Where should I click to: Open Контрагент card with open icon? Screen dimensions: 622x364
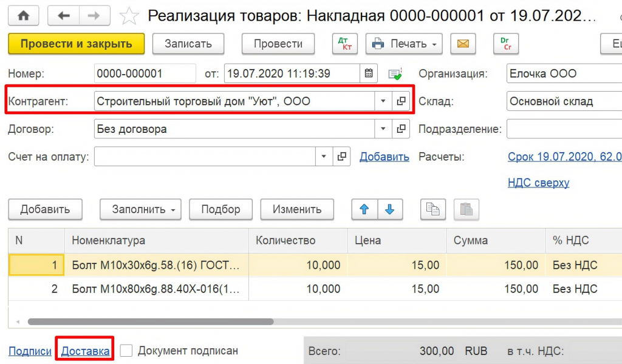coord(401,101)
